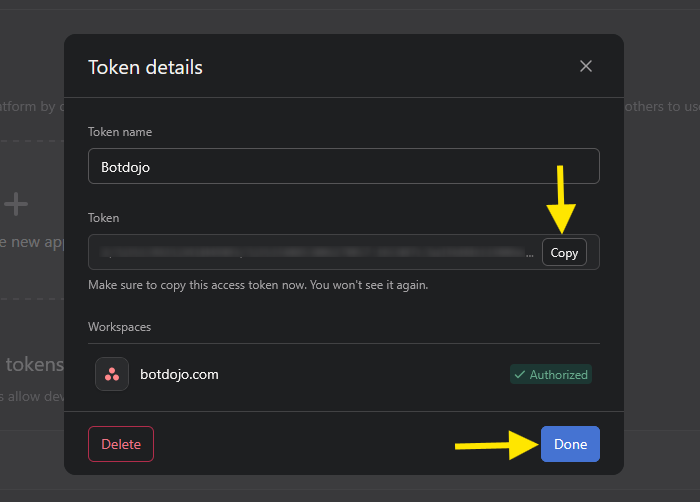Click the Token details heading
This screenshot has width=700, height=502.
click(145, 67)
